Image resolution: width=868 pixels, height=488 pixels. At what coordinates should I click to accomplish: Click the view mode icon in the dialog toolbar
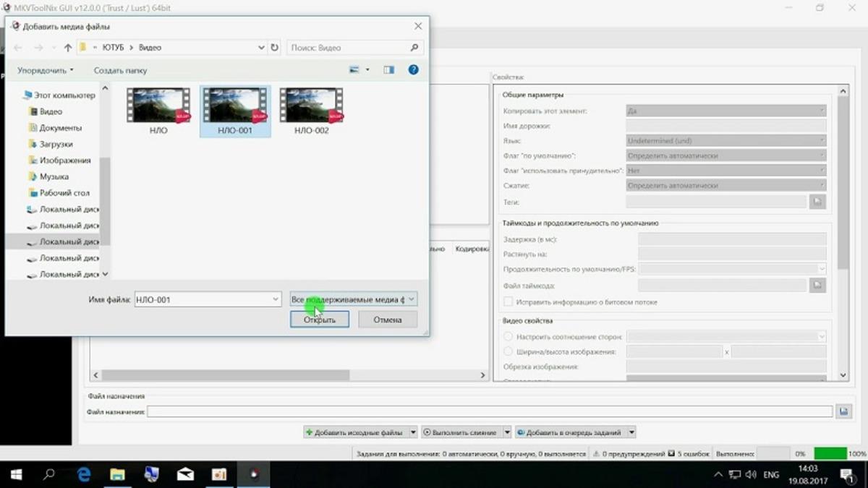[x=355, y=70]
